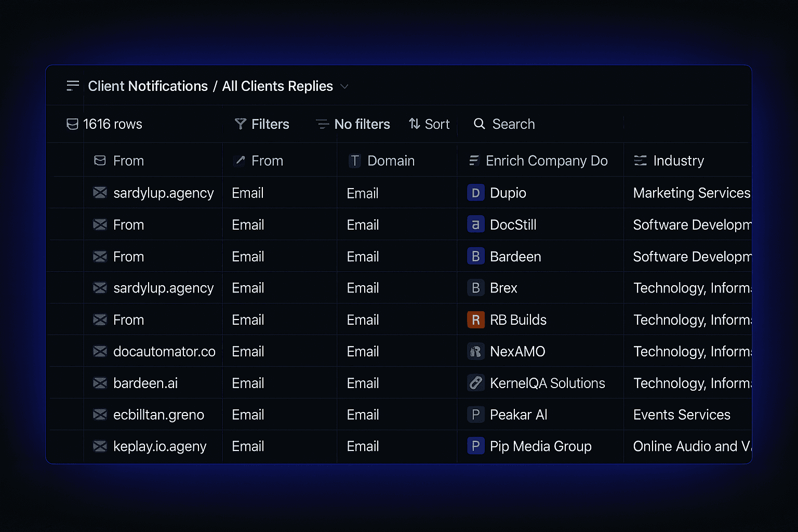The width and height of the screenshot is (798, 532).
Task: Click the mail icon beside docautomator.co
Action: pyautogui.click(x=100, y=351)
